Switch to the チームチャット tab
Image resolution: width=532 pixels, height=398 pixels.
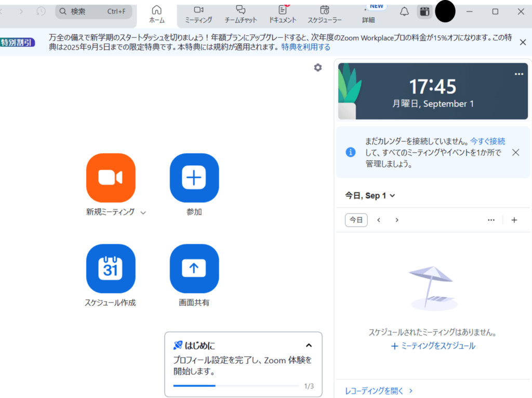point(241,14)
